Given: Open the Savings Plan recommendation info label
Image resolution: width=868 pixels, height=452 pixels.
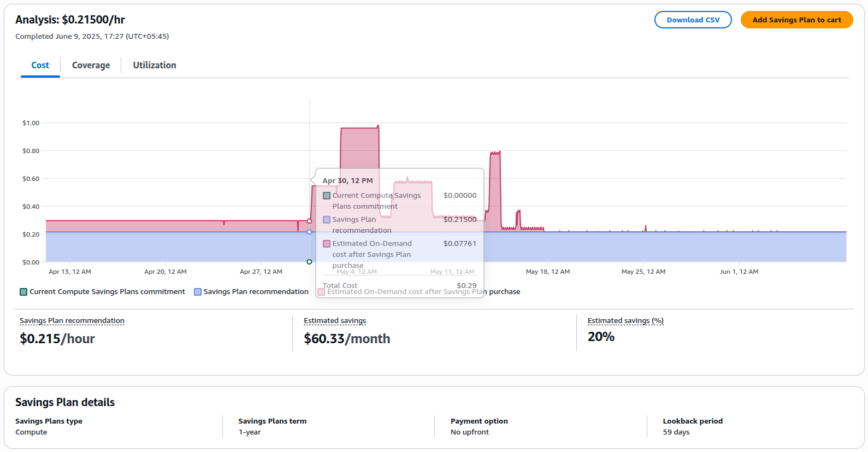Looking at the screenshot, I should pyautogui.click(x=72, y=321).
